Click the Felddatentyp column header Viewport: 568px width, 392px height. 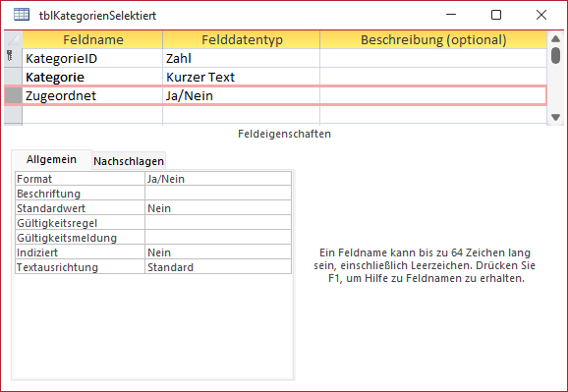242,40
